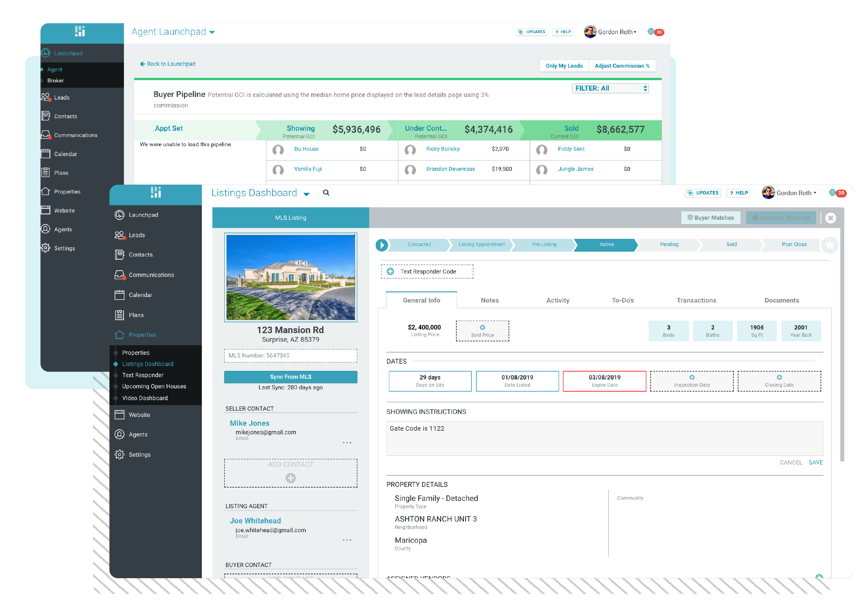Set pipeline stage to Pending
863x616 pixels.
point(669,245)
